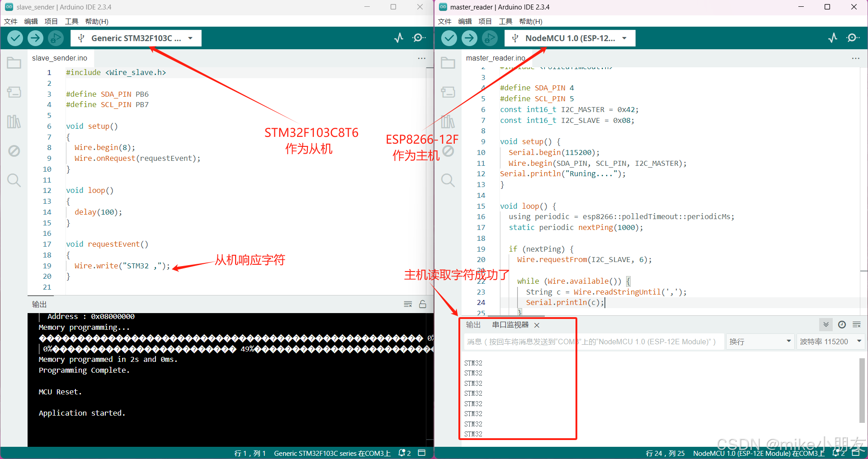This screenshot has width=868, height=459.
Task: Open Search panel in master_reader sidebar
Action: tap(448, 180)
